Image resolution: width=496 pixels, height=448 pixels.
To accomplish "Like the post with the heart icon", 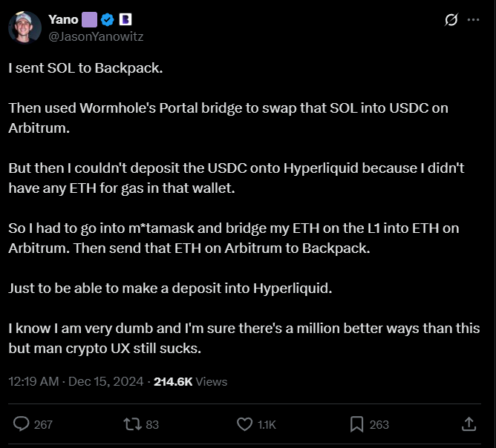I will click(244, 424).
